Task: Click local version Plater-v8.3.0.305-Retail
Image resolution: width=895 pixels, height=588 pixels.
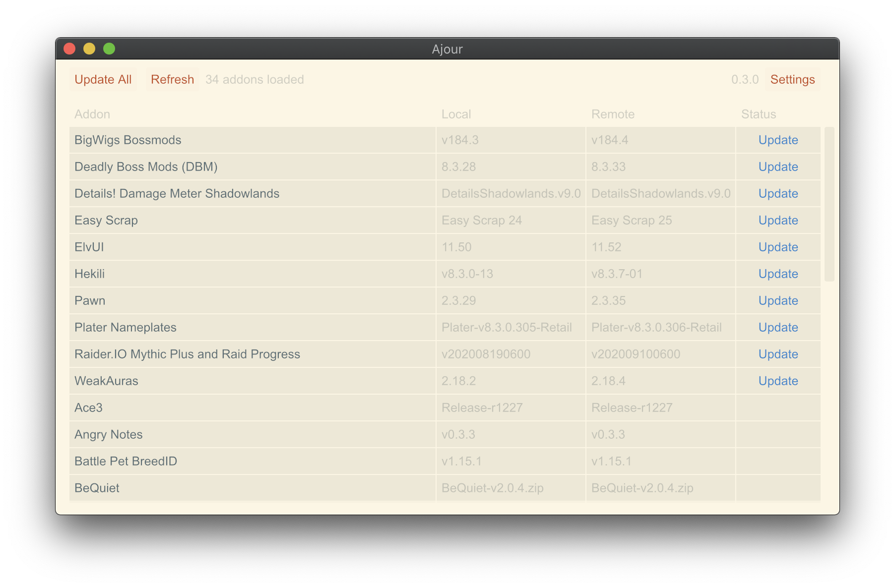Action: (507, 327)
